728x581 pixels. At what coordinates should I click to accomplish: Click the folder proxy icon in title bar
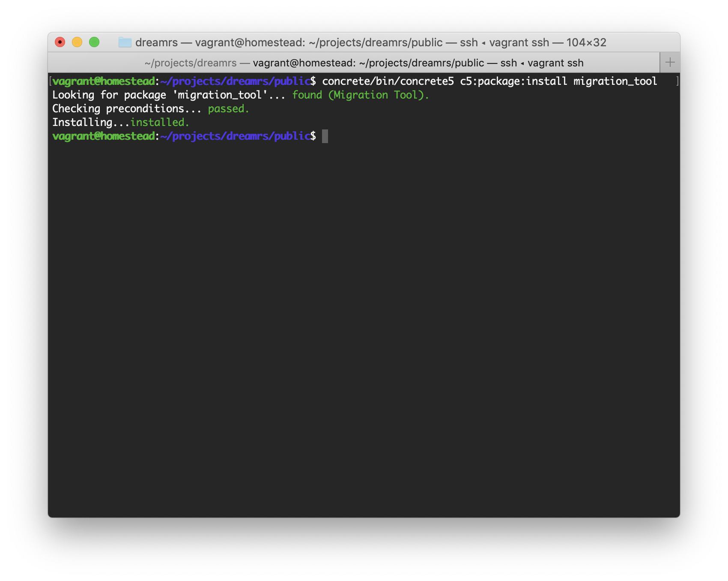tap(125, 42)
